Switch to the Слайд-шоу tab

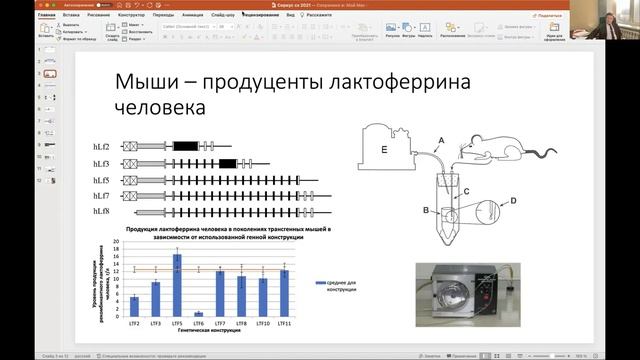(x=223, y=15)
